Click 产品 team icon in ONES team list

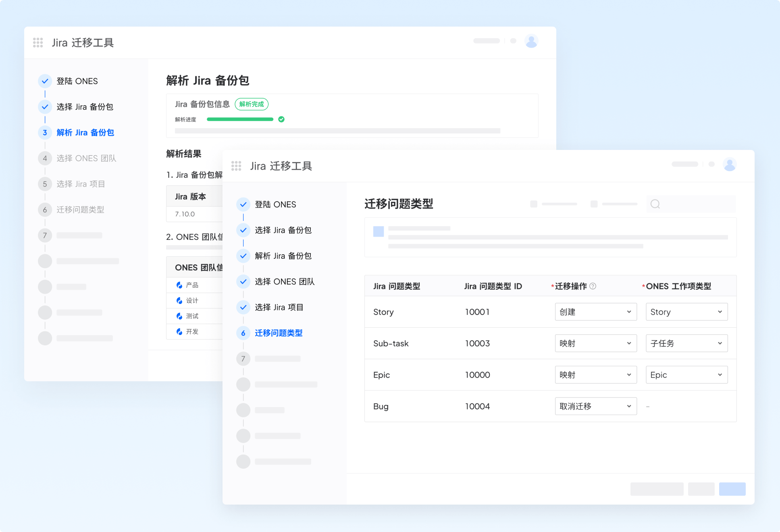(179, 285)
